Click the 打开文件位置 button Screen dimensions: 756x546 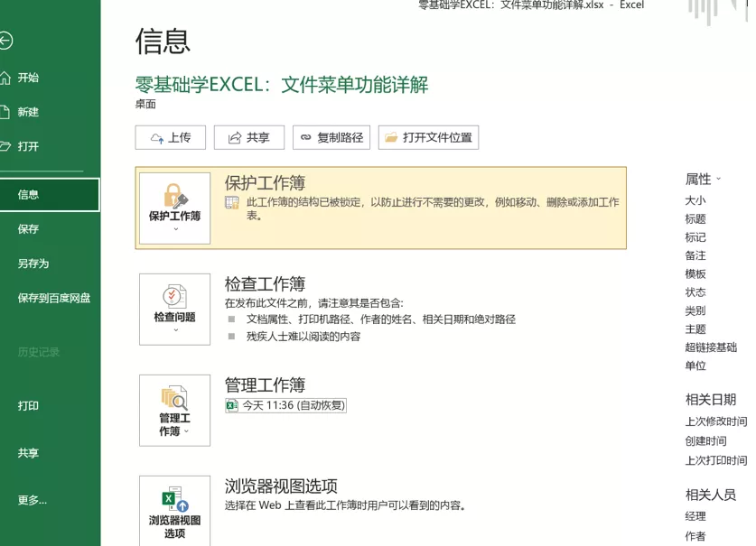pyautogui.click(x=429, y=137)
